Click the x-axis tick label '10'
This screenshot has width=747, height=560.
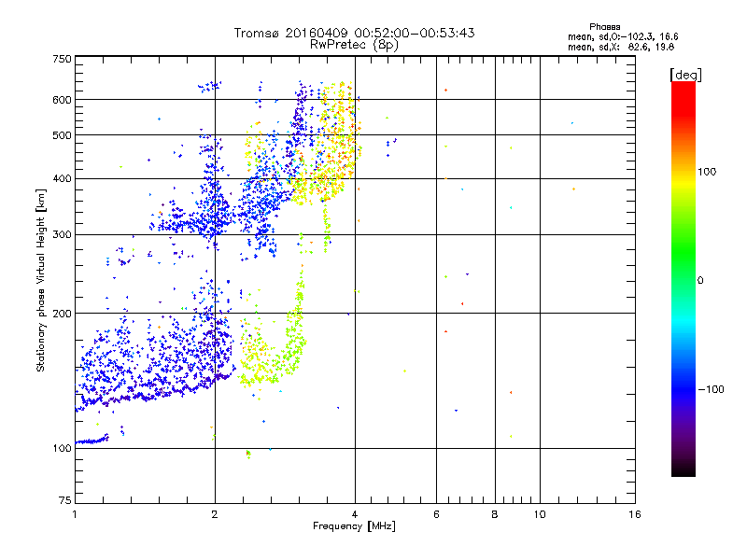pyautogui.click(x=540, y=514)
